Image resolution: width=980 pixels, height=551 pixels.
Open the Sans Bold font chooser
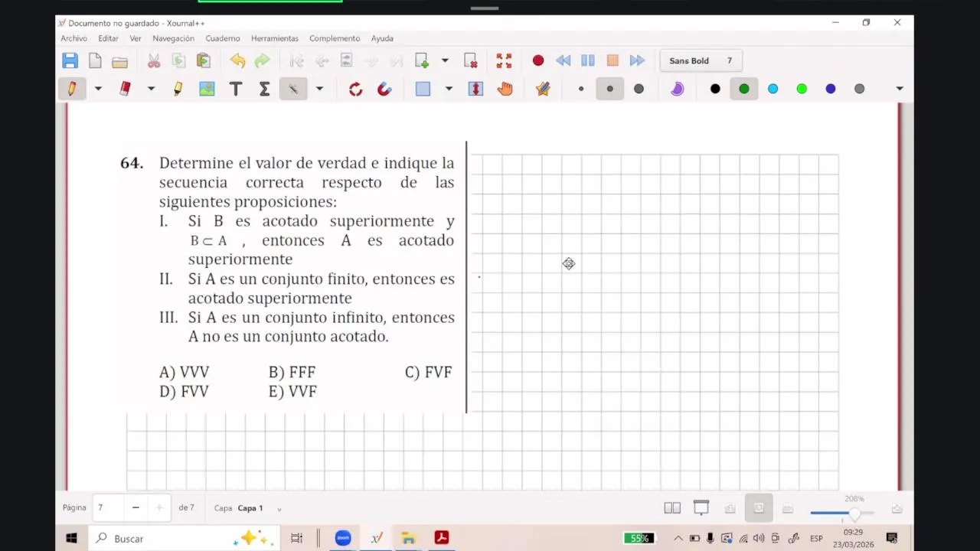point(701,60)
